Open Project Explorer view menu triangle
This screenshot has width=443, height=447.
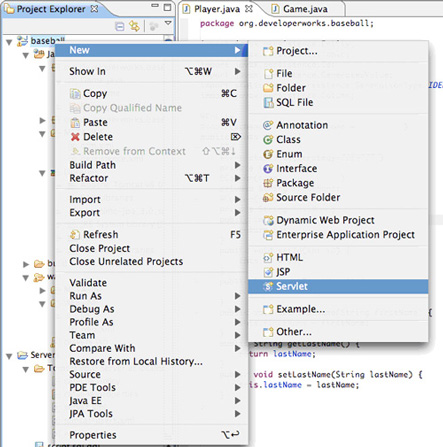[x=168, y=23]
